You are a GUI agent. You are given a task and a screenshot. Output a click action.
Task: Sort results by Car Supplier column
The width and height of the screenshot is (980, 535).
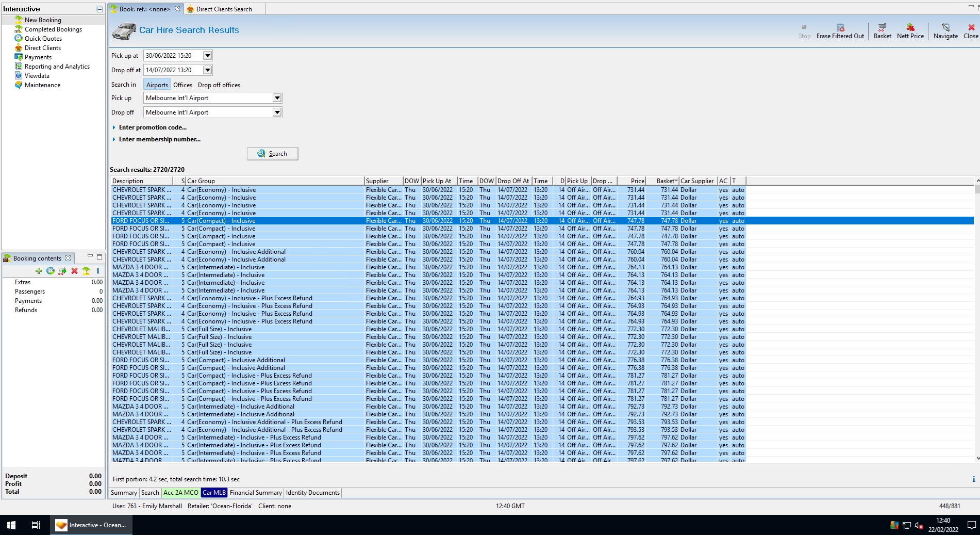(x=698, y=181)
